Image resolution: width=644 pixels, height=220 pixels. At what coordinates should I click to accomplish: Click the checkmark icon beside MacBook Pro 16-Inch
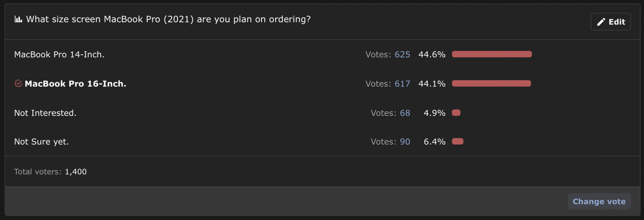(x=18, y=84)
